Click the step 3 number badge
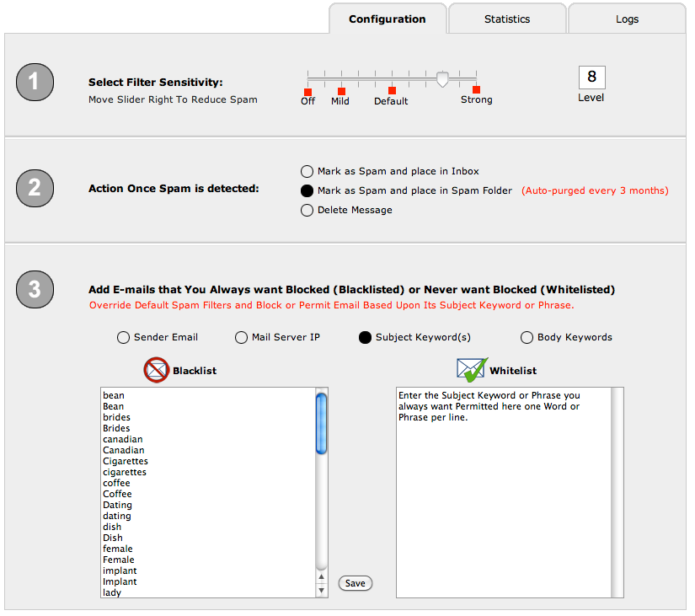 [x=35, y=290]
